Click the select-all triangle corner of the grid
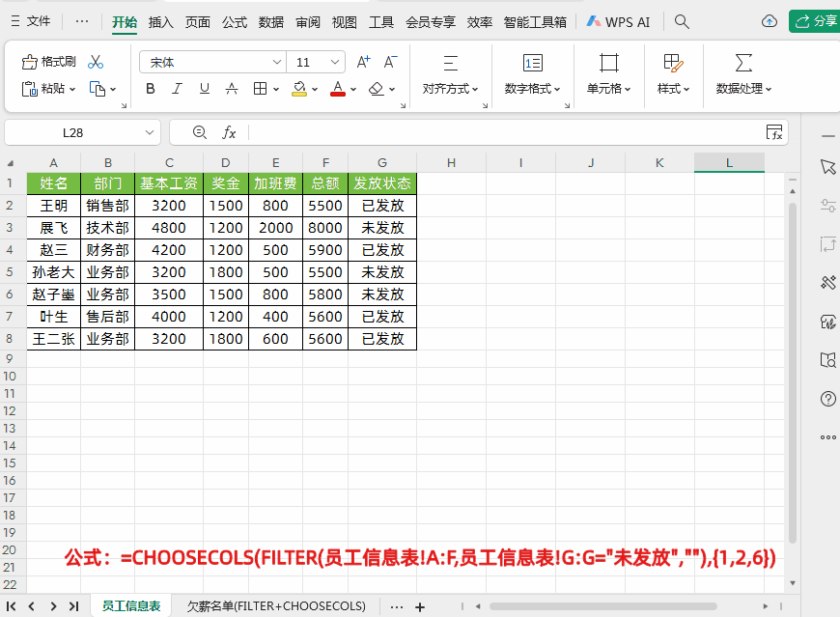 pos(11,163)
